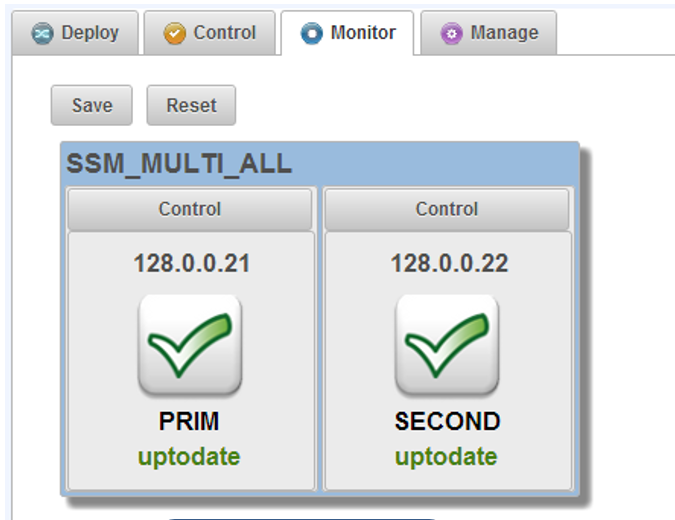Image resolution: width=675 pixels, height=520 pixels.
Task: Click the green checkmark icon for SECOND node
Action: pyautogui.click(x=447, y=345)
